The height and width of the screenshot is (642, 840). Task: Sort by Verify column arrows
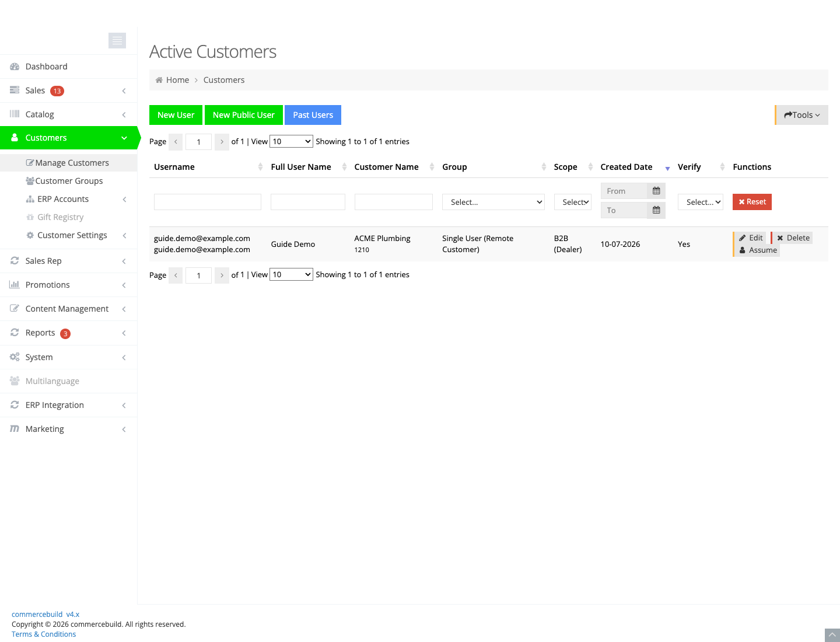722,167
